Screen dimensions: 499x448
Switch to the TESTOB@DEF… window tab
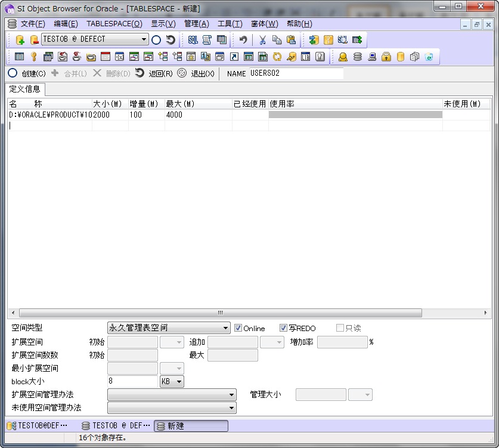pyautogui.click(x=37, y=426)
